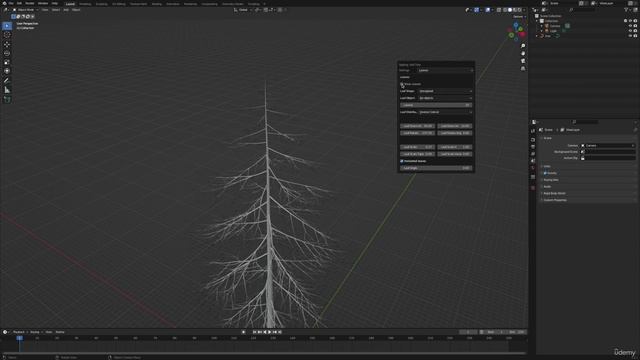Switch to the Shading workspace tab
640x360 pixels.
coord(156,4)
